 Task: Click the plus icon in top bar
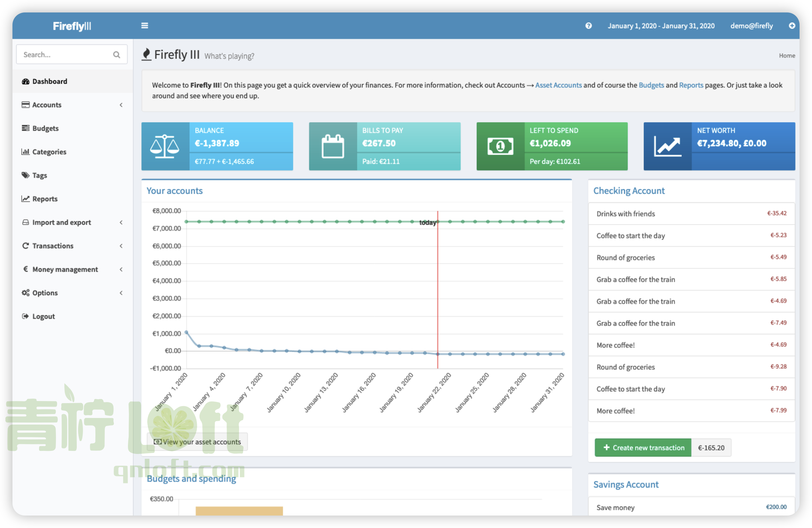pyautogui.click(x=792, y=26)
